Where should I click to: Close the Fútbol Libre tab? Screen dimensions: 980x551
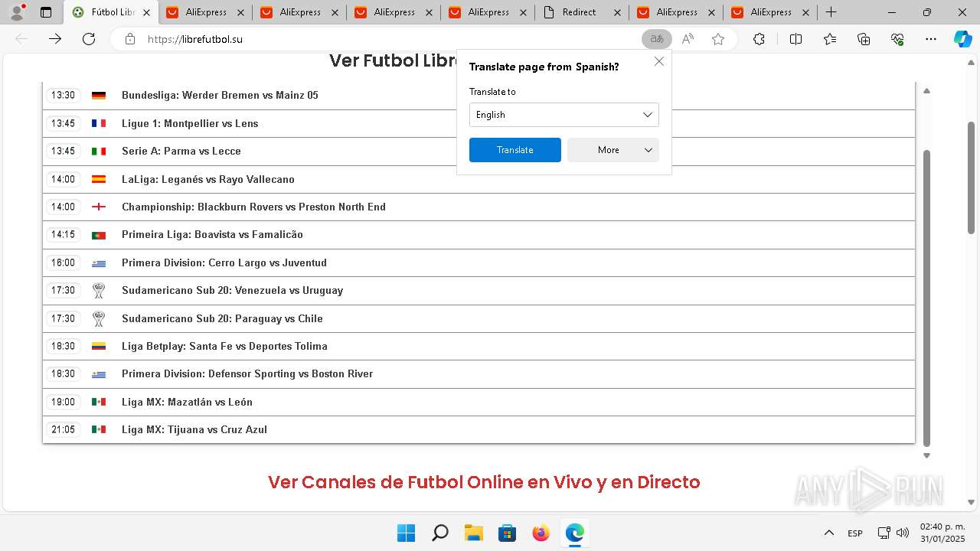point(147,12)
